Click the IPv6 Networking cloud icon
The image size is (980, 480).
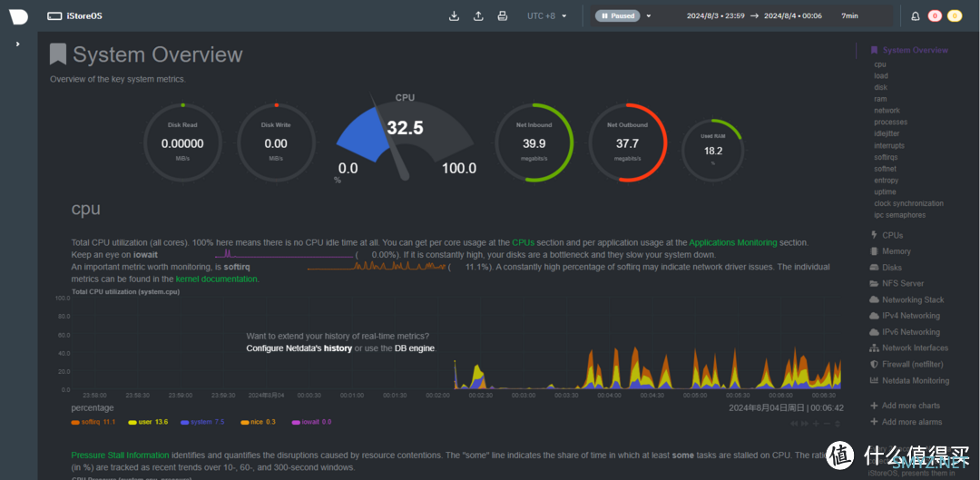coord(874,332)
